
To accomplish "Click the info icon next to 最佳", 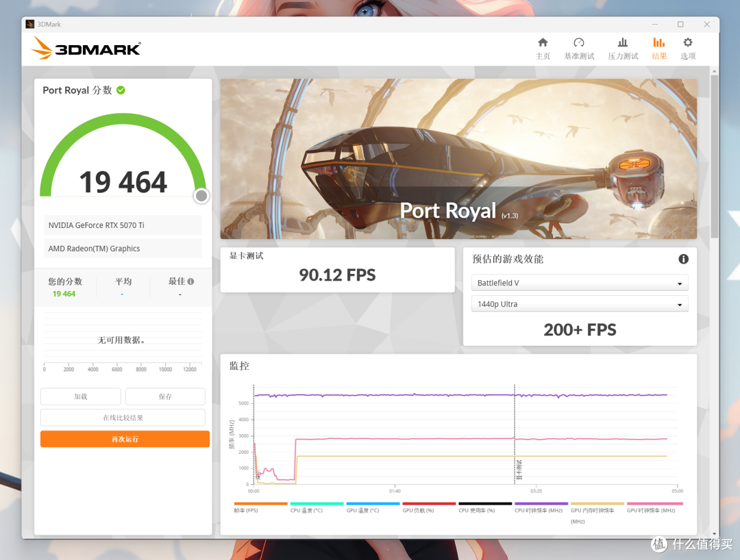I will point(190,281).
